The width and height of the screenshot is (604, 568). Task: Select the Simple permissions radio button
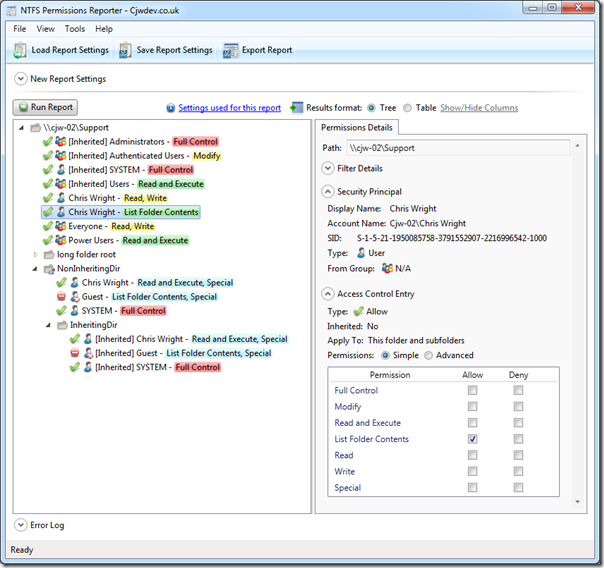coord(385,355)
